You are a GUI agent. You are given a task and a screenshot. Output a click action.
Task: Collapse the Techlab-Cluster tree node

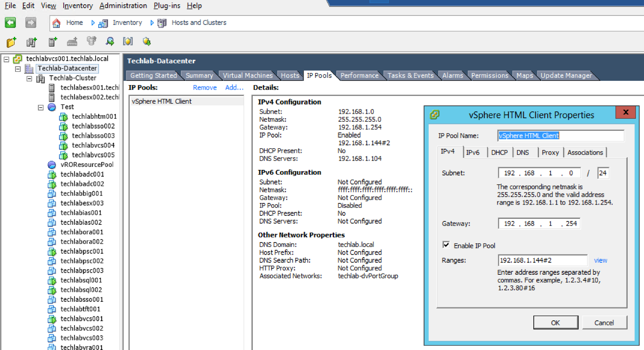click(29, 79)
